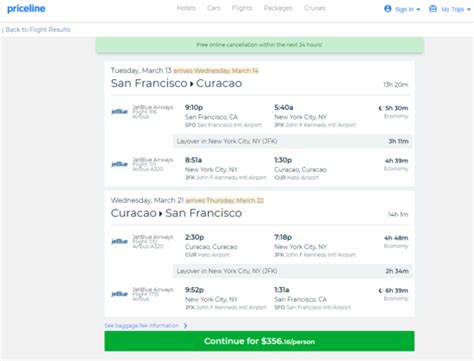Click the Sign In user avatar icon
Screen dimensions: 474x361
click(x=387, y=9)
